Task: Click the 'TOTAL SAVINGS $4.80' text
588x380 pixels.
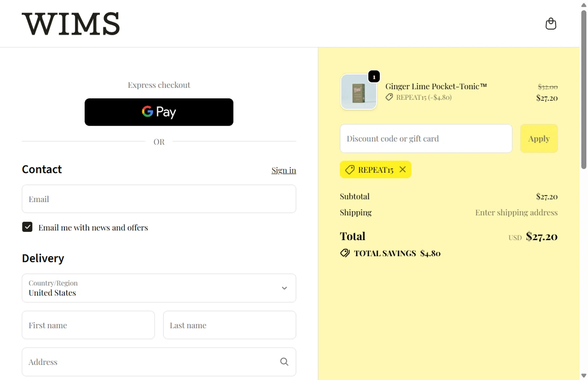Action: (397, 253)
